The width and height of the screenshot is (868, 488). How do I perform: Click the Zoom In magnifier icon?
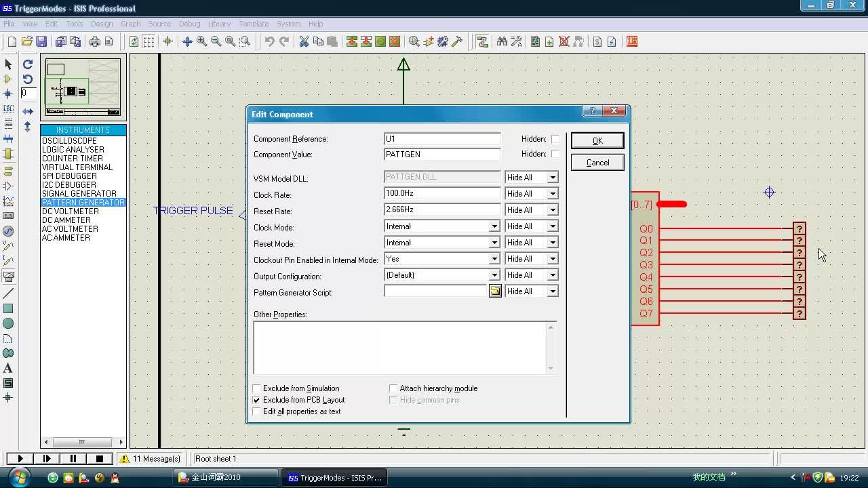coord(201,41)
